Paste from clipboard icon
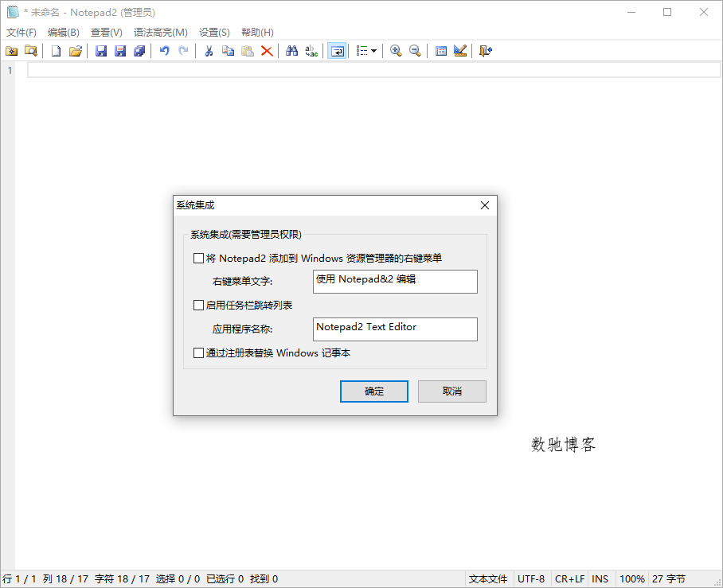Image resolution: width=723 pixels, height=588 pixels. coord(248,51)
